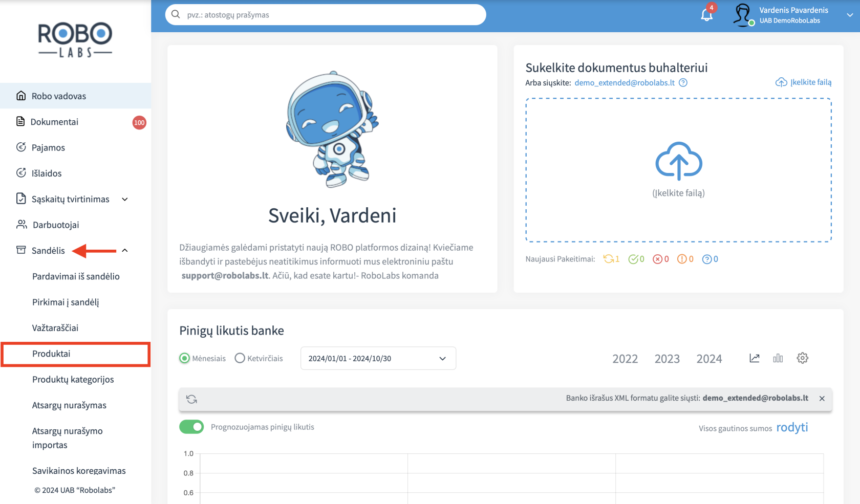Switch to bar chart view icon
860x504 pixels.
pos(778,358)
